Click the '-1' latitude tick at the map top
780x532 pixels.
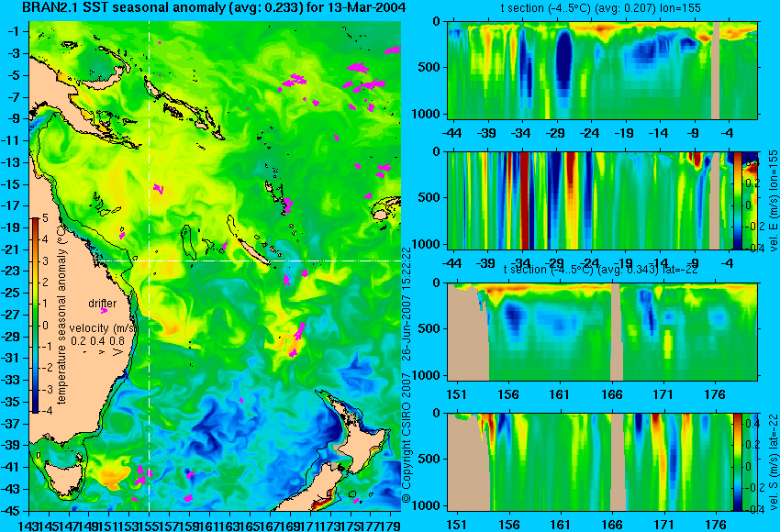[x=13, y=32]
